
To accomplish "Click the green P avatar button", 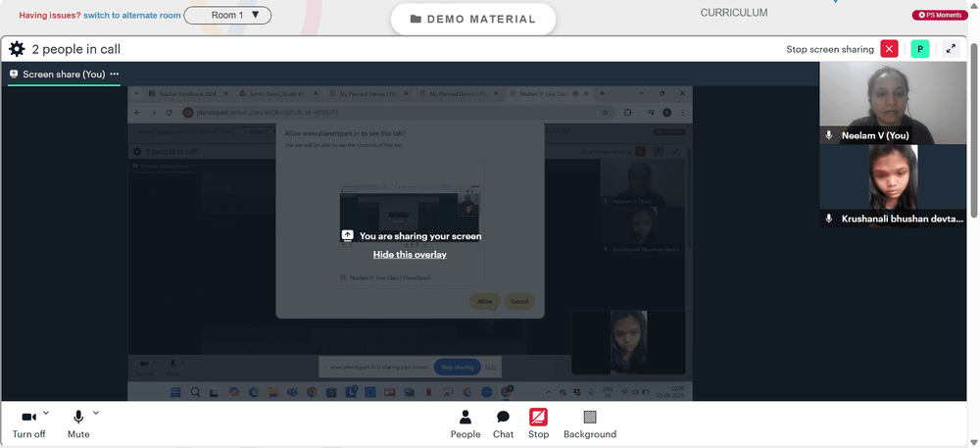I will pos(920,49).
